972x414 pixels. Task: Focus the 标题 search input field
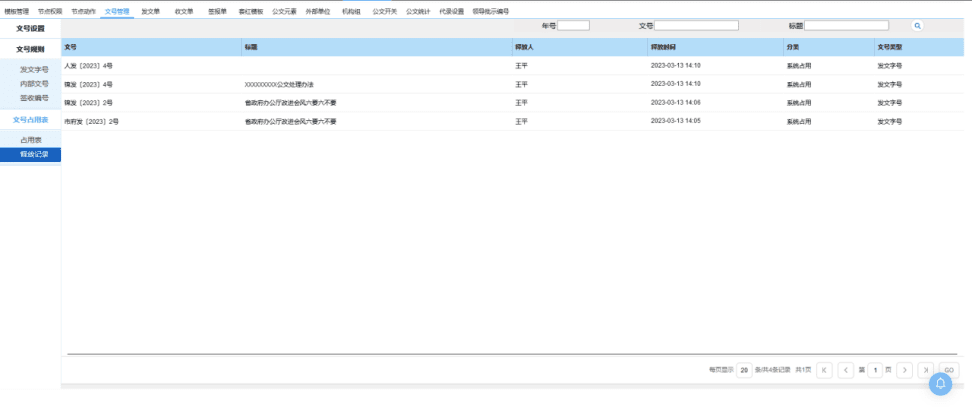coord(846,26)
